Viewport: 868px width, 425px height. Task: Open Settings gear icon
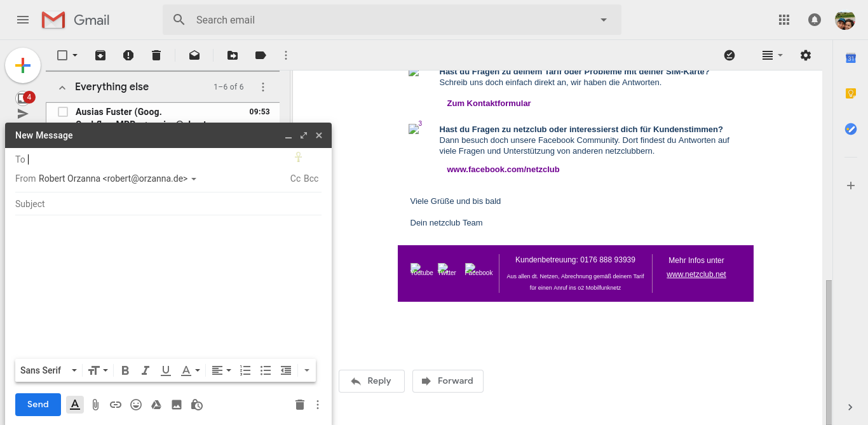pyautogui.click(x=806, y=55)
